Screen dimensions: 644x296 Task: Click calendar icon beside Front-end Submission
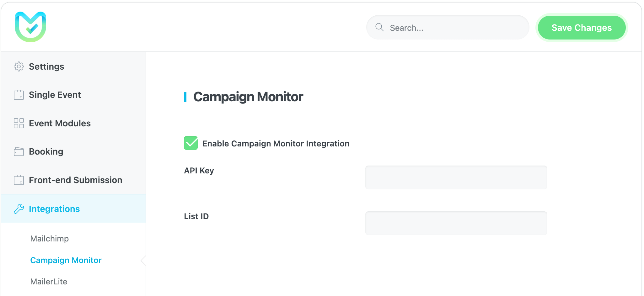point(19,180)
